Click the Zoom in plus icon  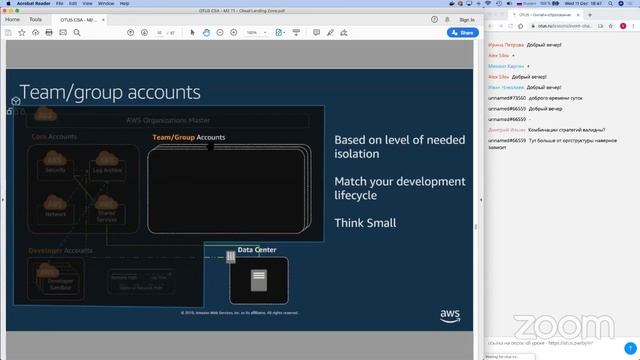(234, 33)
